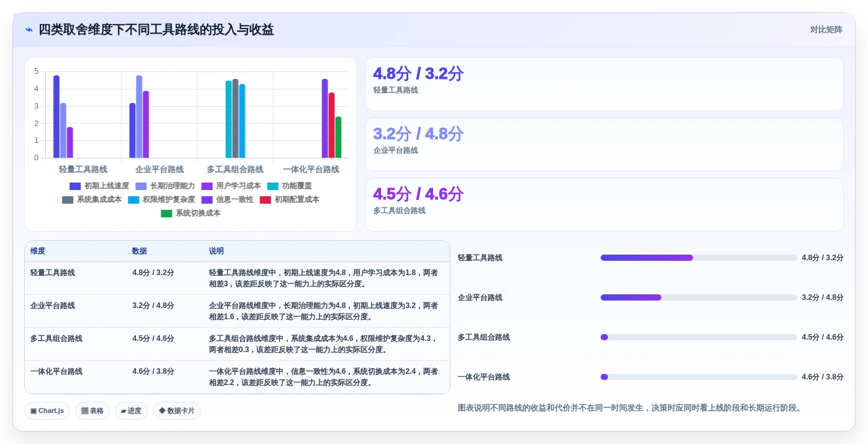
Task: Click x-axis label 多工具组合路线 in chart
Action: tap(235, 170)
